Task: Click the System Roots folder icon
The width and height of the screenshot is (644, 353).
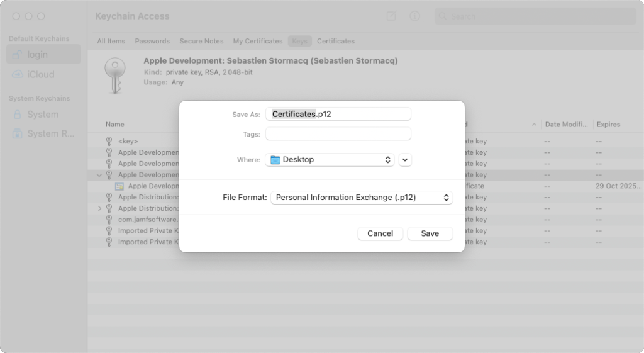Action: click(17, 133)
